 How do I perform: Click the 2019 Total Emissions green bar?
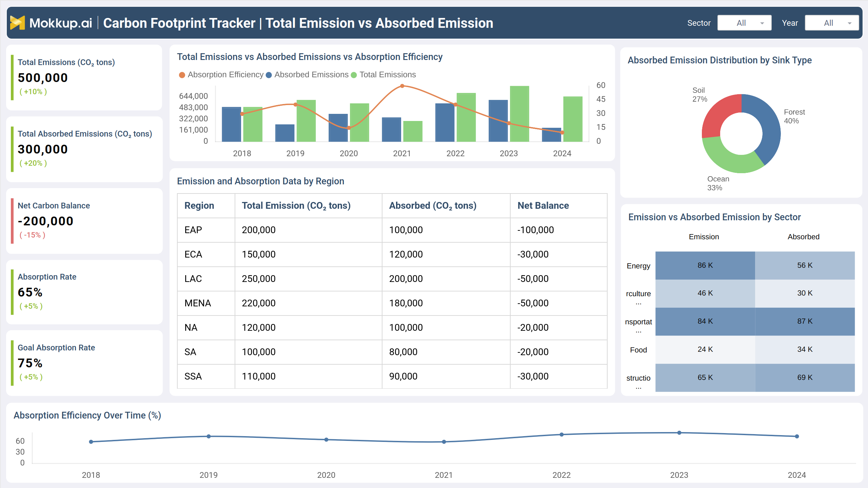(x=306, y=121)
